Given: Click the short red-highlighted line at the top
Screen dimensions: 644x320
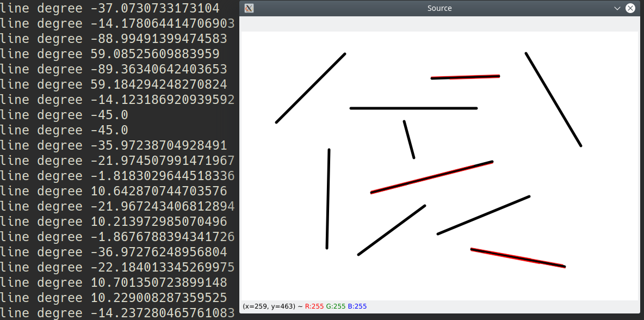Looking at the screenshot, I should (x=466, y=77).
